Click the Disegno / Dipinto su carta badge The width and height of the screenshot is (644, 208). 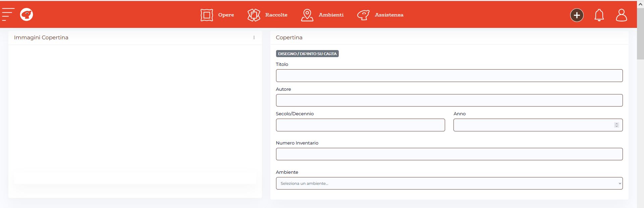click(307, 54)
